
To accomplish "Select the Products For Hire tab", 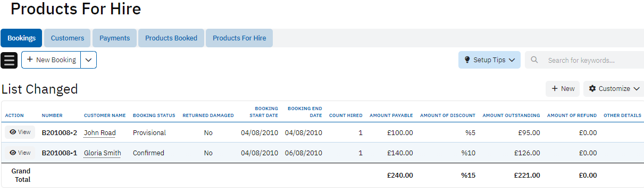I will click(x=239, y=38).
